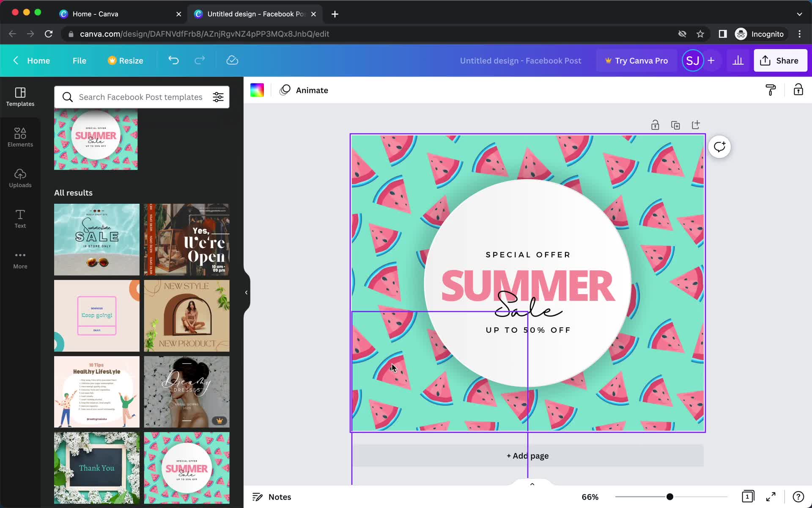The height and width of the screenshot is (508, 812).
Task: Open the More sidebar options
Action: [x=20, y=260]
